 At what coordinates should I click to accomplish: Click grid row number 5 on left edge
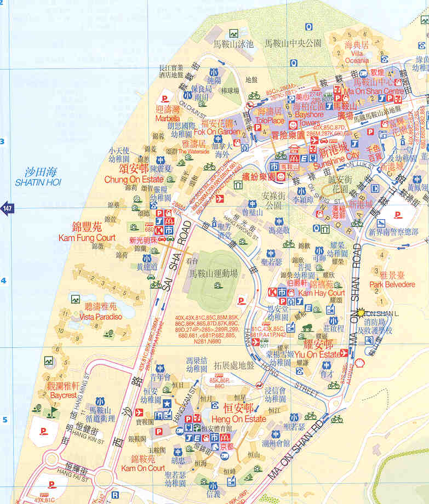[4, 420]
